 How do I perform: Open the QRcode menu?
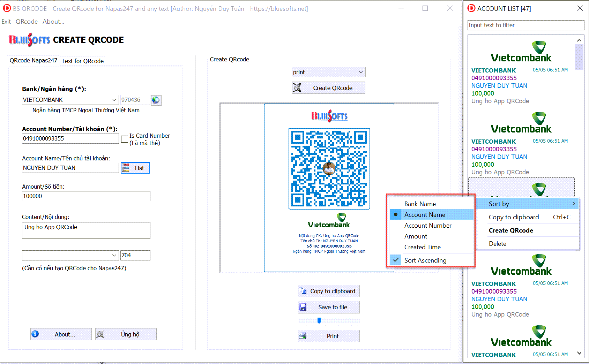[27, 22]
